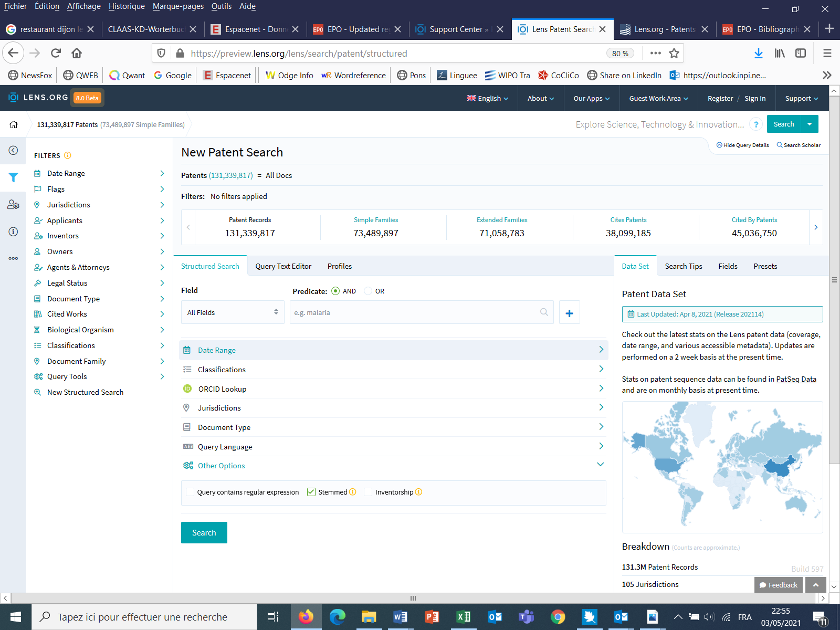Collapse sidebar using the left arrow circle icon
The image size is (840, 630).
(x=13, y=151)
